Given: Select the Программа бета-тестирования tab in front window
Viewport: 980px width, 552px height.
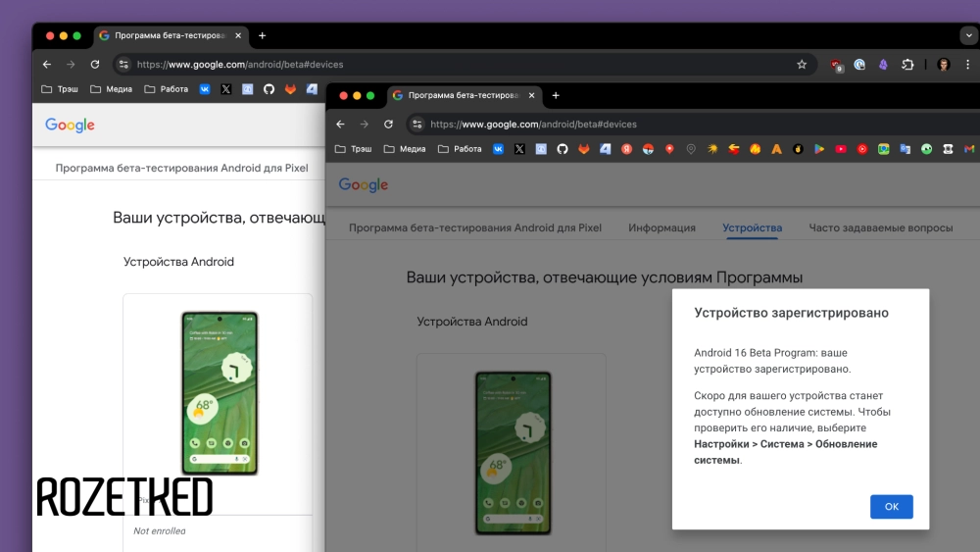Looking at the screenshot, I should point(464,96).
